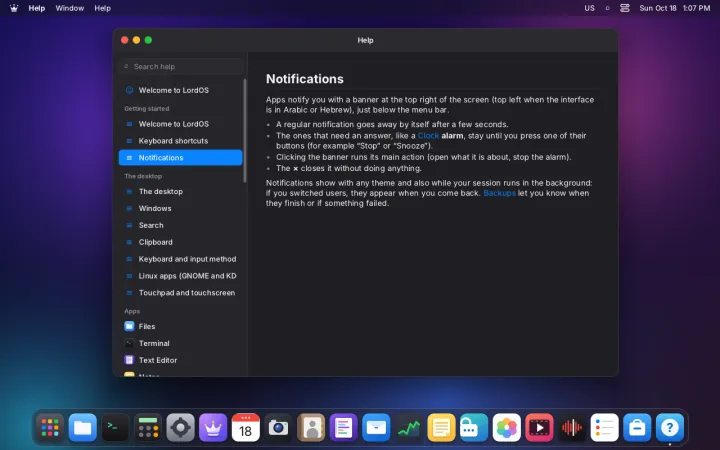Open the bold Help application menu
The width and height of the screenshot is (720, 450).
coord(37,8)
